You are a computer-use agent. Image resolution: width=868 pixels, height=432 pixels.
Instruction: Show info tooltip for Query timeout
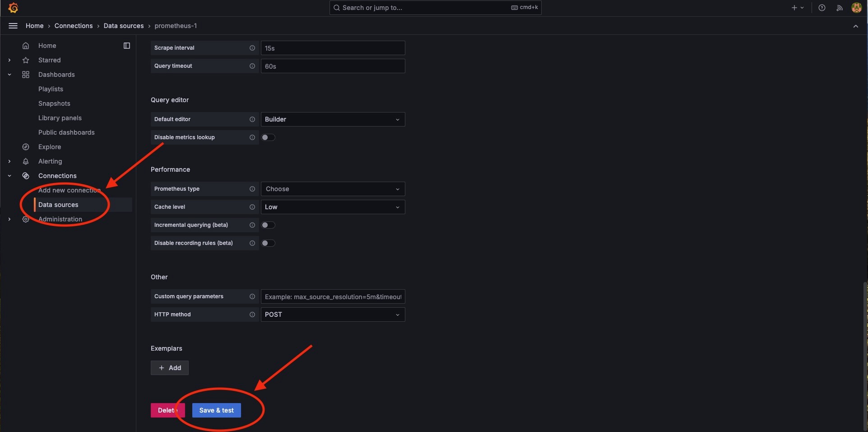(x=252, y=66)
